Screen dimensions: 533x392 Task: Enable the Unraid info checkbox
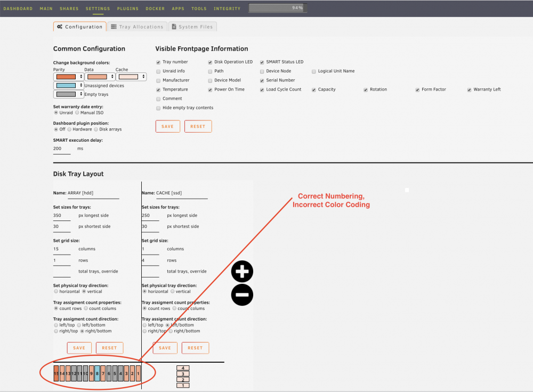pyautogui.click(x=158, y=71)
